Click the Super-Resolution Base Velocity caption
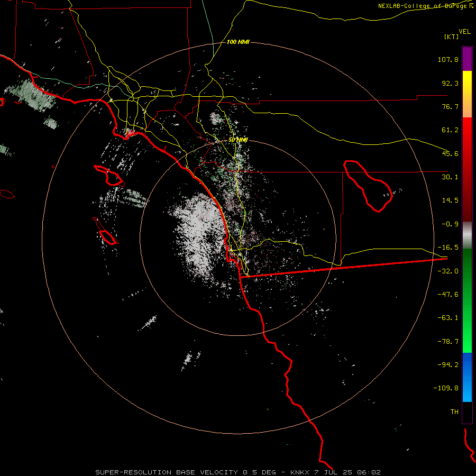This screenshot has width=476, height=476. 237,472
